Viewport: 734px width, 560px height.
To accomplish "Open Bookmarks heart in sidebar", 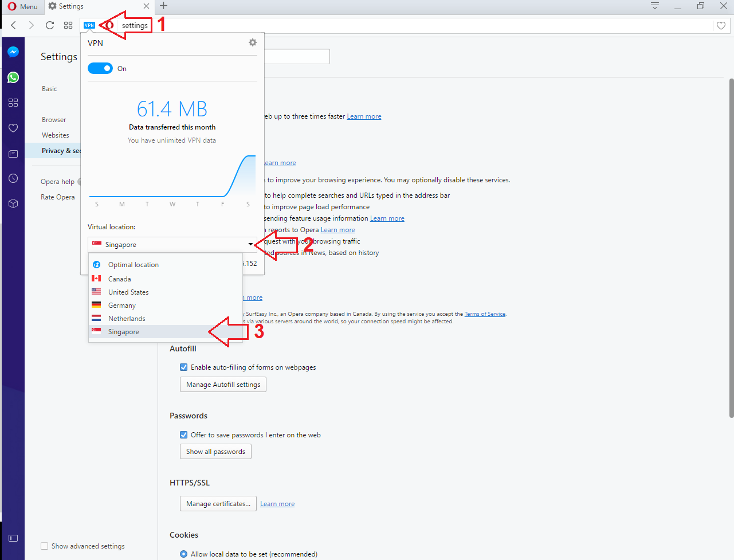I will click(13, 128).
